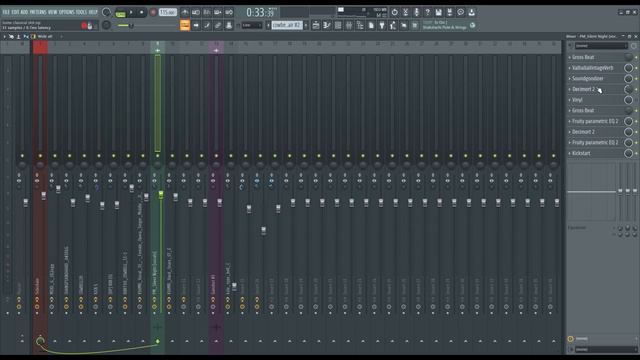
Task: Expand the ValhallaVintageVerb slot arrow
Action: (570, 68)
